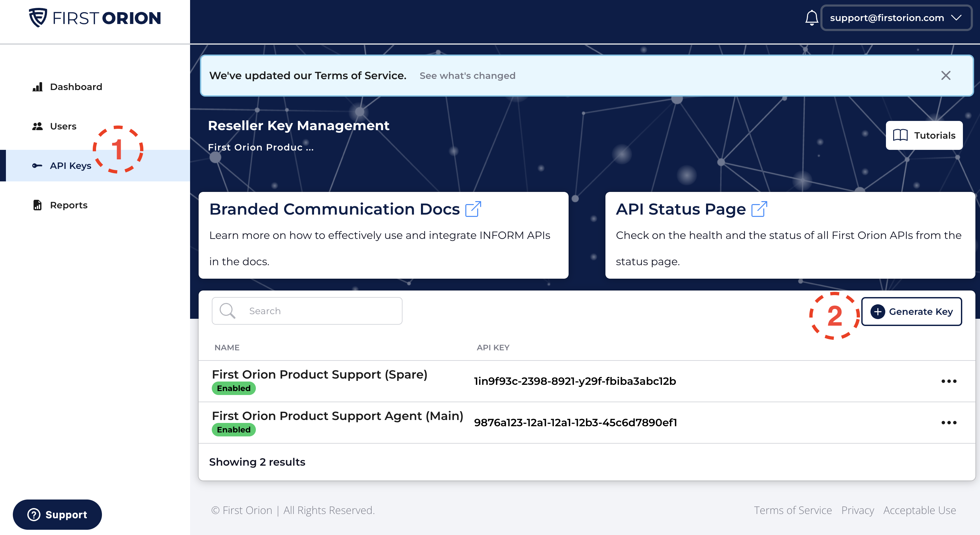This screenshot has width=980, height=535.
Task: Click API KEY column header
Action: pos(493,348)
